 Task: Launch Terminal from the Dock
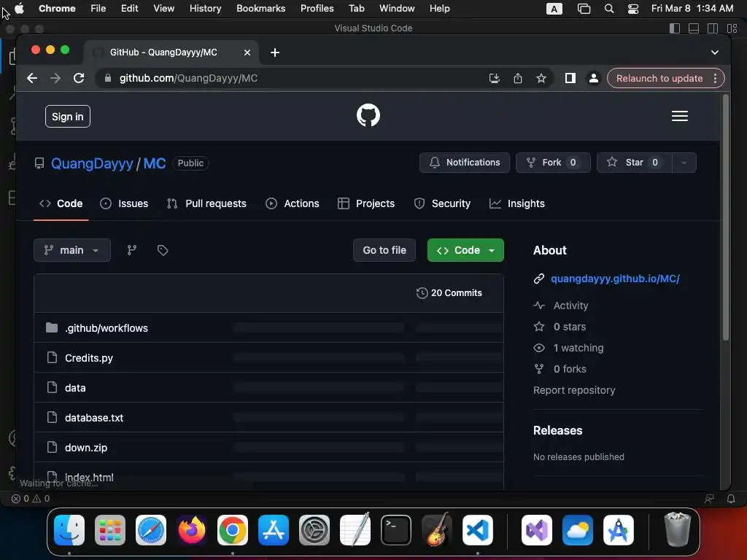point(396,530)
